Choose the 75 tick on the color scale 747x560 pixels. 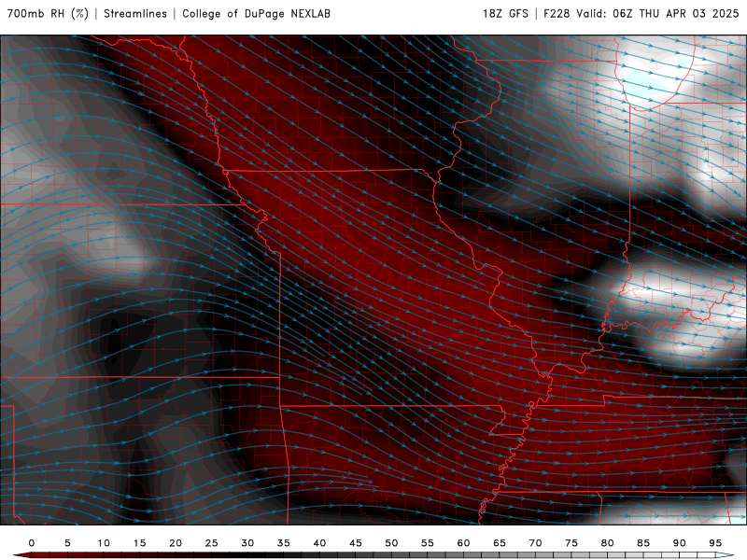coord(571,543)
